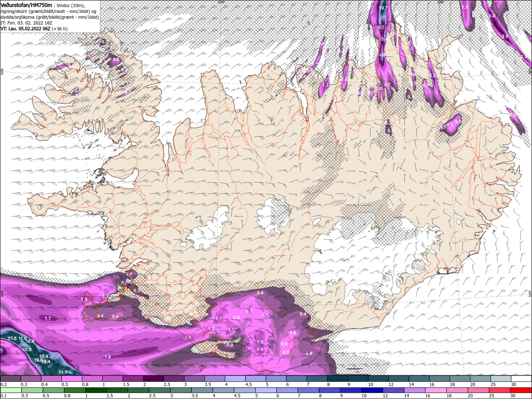Click the 17.5 precipitation value on the map

point(12,339)
